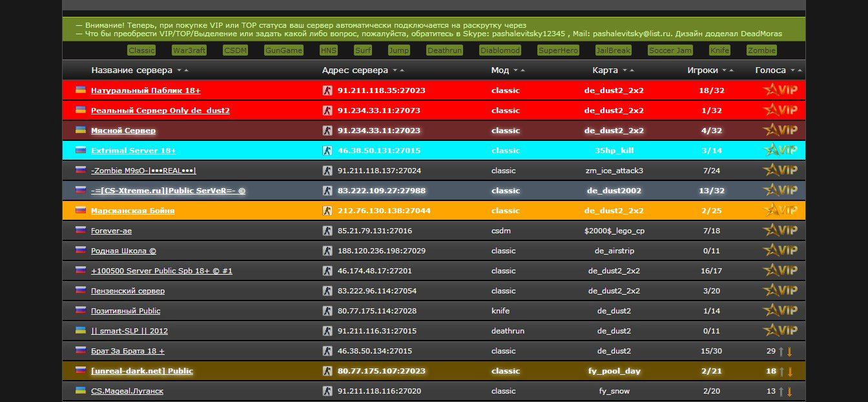Screen dimensions: 868x402
Task: Open the Марсианская Бойня server page
Action: click(132, 211)
